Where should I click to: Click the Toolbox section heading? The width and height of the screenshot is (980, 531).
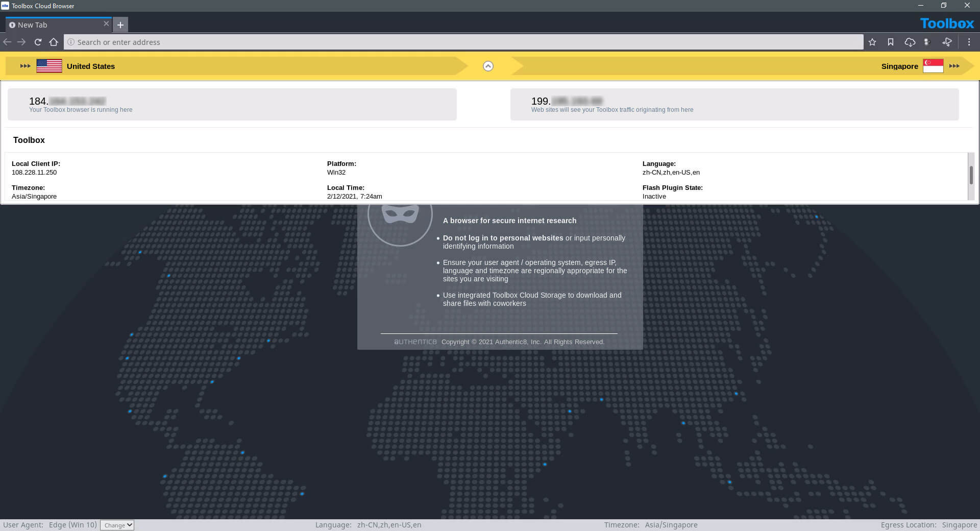(29, 140)
